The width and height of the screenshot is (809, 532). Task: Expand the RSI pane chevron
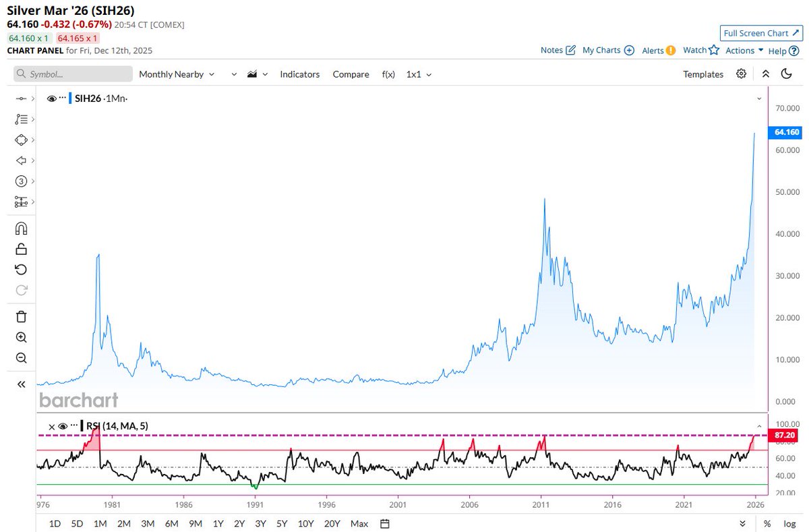coord(759,426)
